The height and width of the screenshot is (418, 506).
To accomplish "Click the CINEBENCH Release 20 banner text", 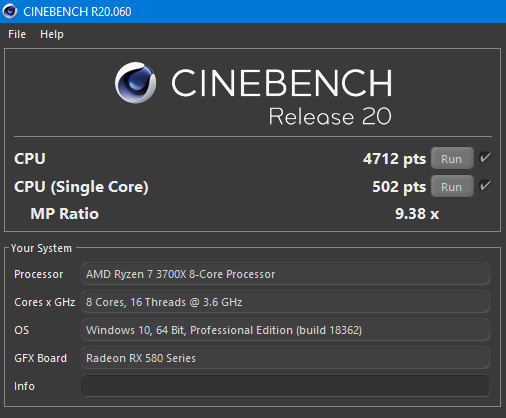I will click(282, 97).
